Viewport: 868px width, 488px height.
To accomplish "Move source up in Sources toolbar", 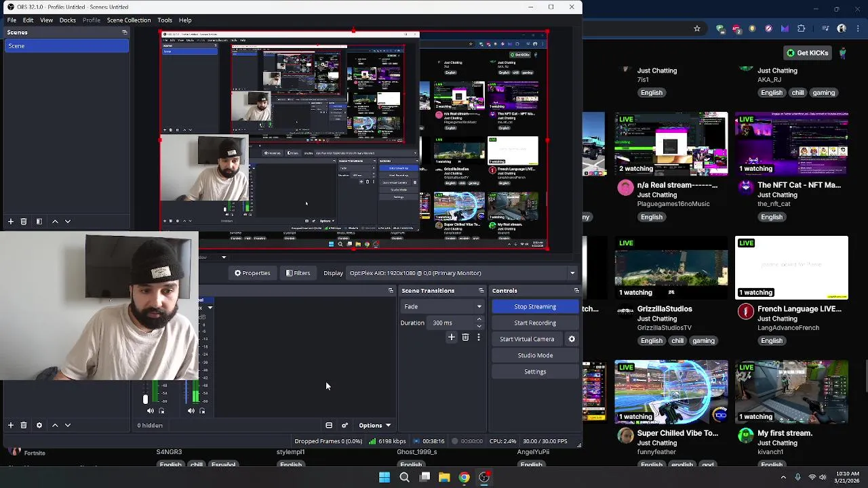I will (55, 425).
